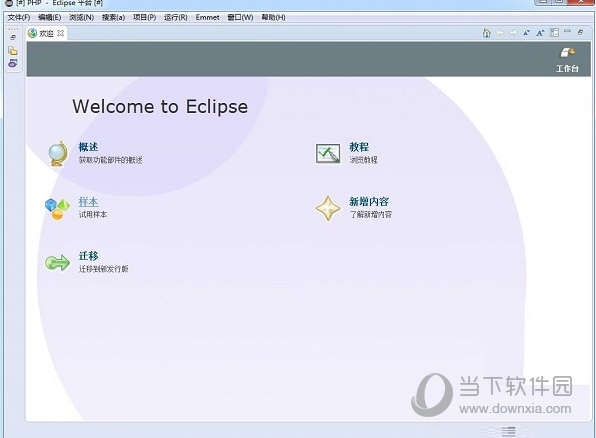Click the Home icon in welcome toolbar

click(x=487, y=33)
